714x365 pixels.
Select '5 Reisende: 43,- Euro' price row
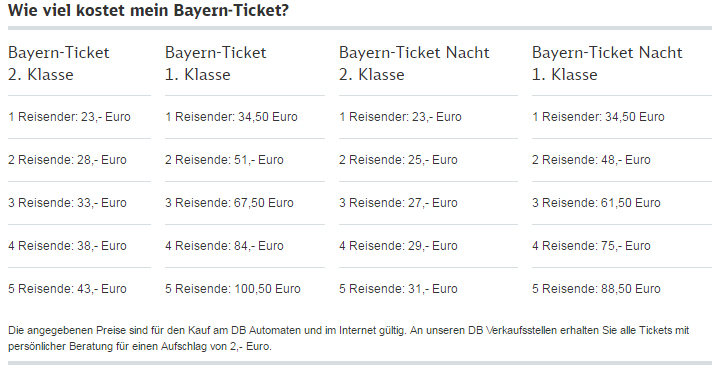point(67,289)
